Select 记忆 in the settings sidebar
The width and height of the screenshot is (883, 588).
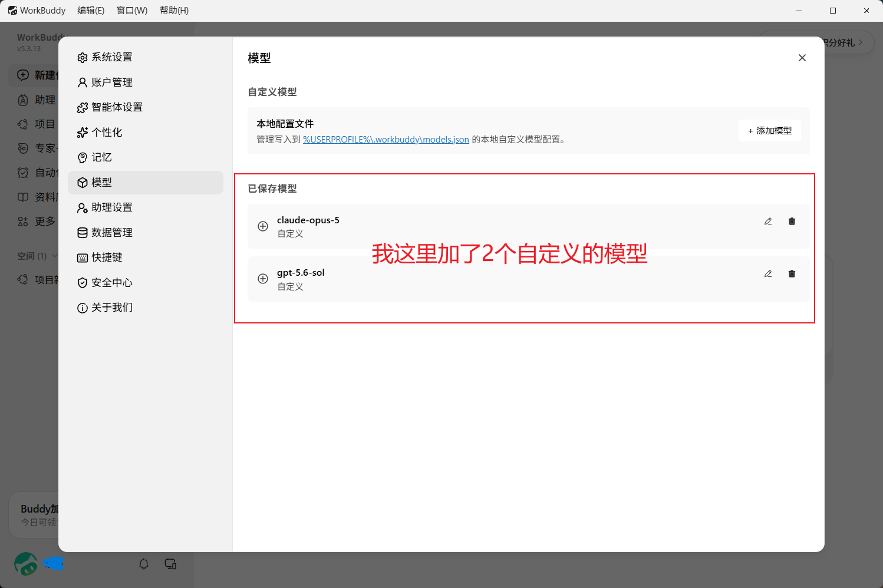[x=146, y=157]
